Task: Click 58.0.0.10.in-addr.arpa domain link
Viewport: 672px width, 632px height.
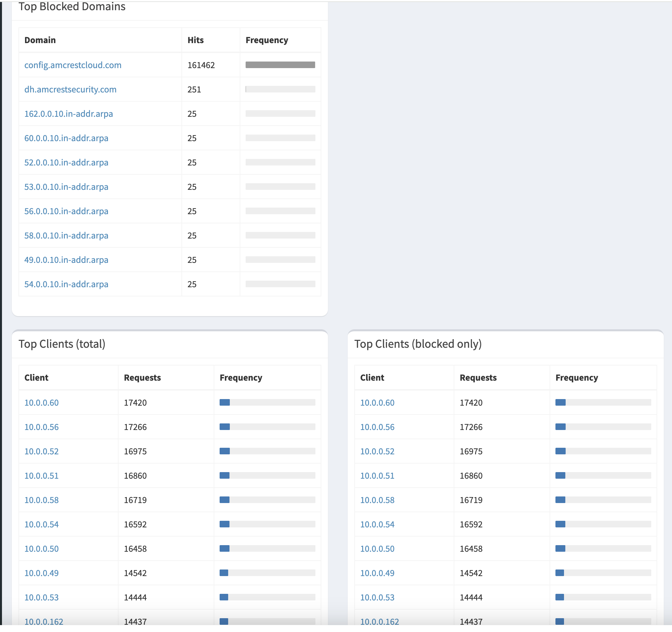Action: (x=66, y=235)
